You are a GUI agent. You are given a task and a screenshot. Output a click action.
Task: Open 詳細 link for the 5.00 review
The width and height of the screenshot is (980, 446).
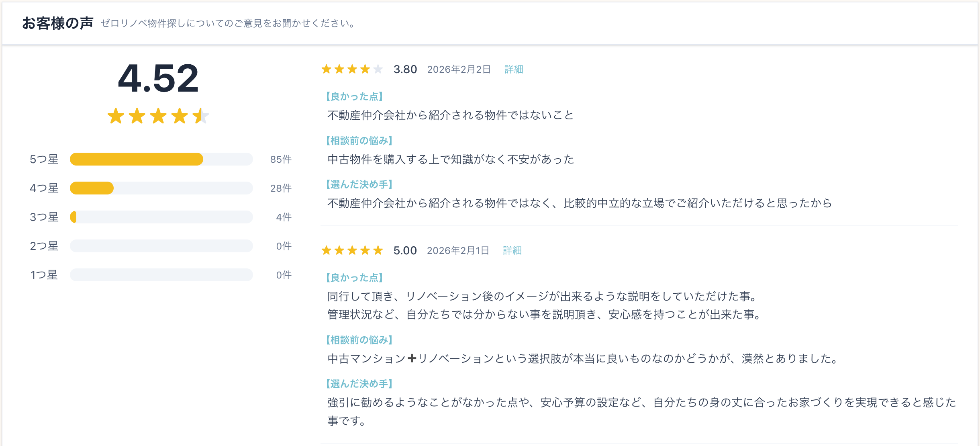(x=512, y=251)
